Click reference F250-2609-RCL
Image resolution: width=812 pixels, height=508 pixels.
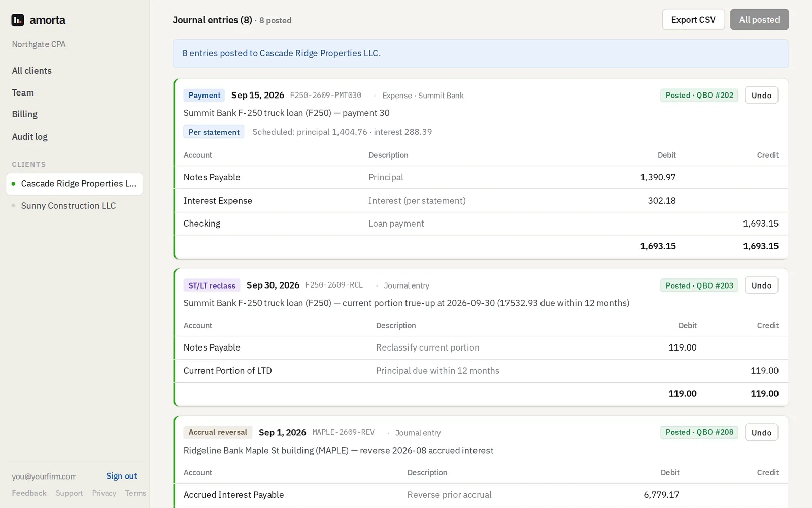click(x=334, y=285)
